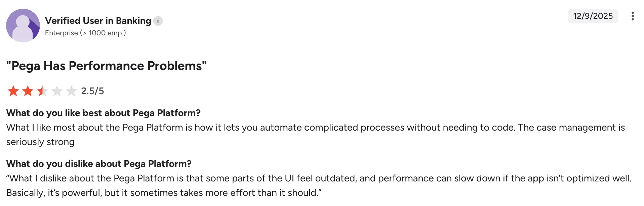This screenshot has height=206, width=644.
Task: Open the review title Pega Has Performance Problems
Action: [x=106, y=66]
